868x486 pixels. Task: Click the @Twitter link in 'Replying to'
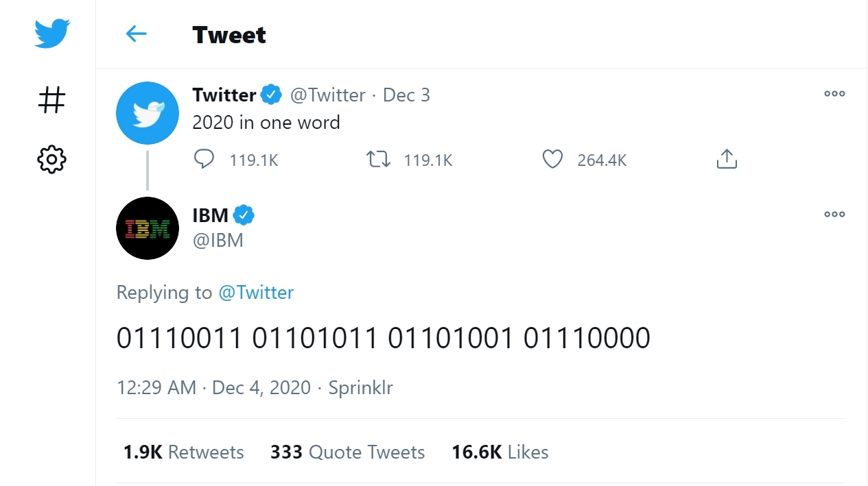[x=256, y=293]
